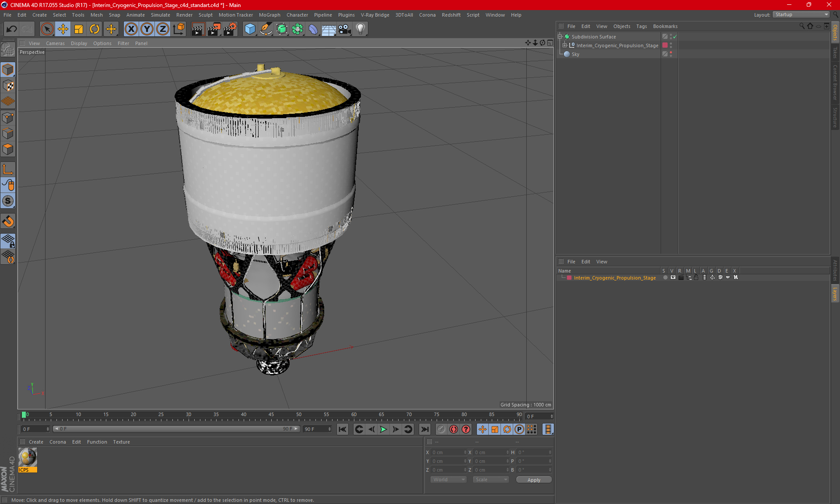Click the Undo arrow icon

[12, 29]
